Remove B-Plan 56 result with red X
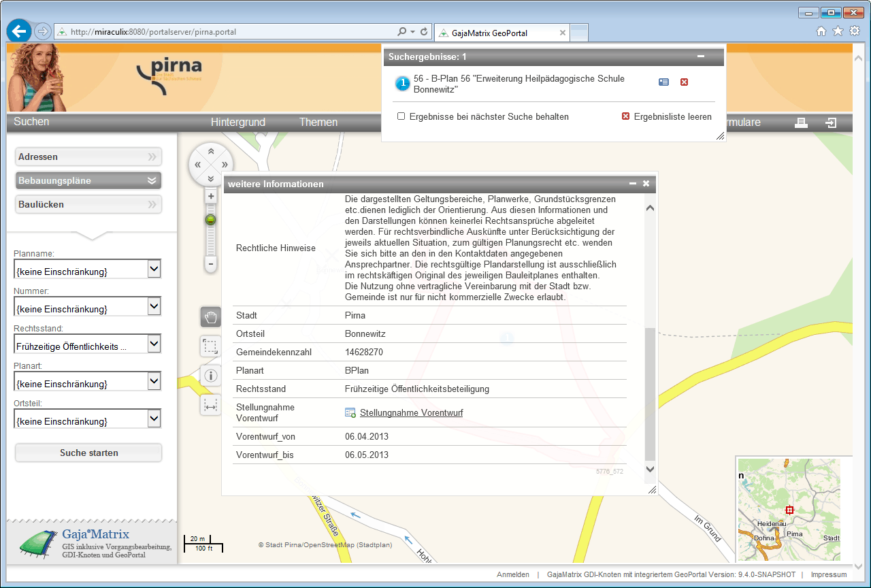 685,82
